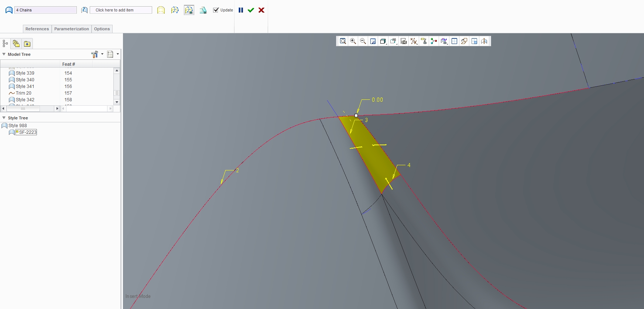Click chain label 4 on surface
644x309 pixels.
pyautogui.click(x=409, y=165)
